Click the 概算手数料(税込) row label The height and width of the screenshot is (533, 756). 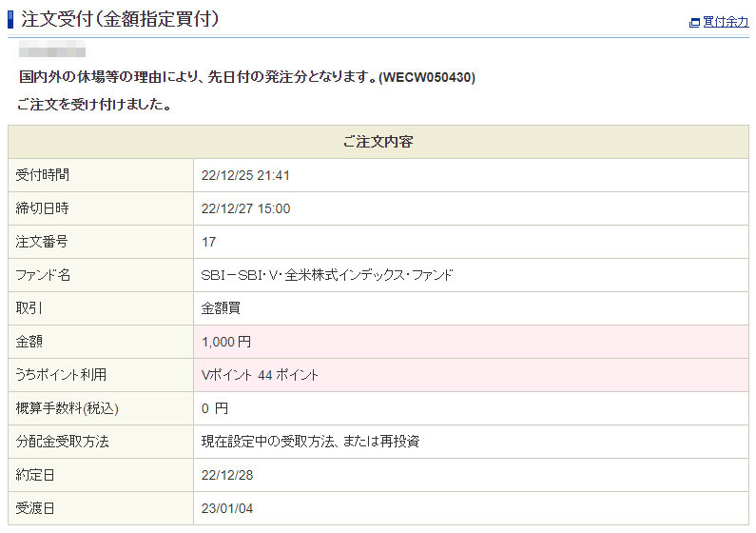[x=68, y=408]
